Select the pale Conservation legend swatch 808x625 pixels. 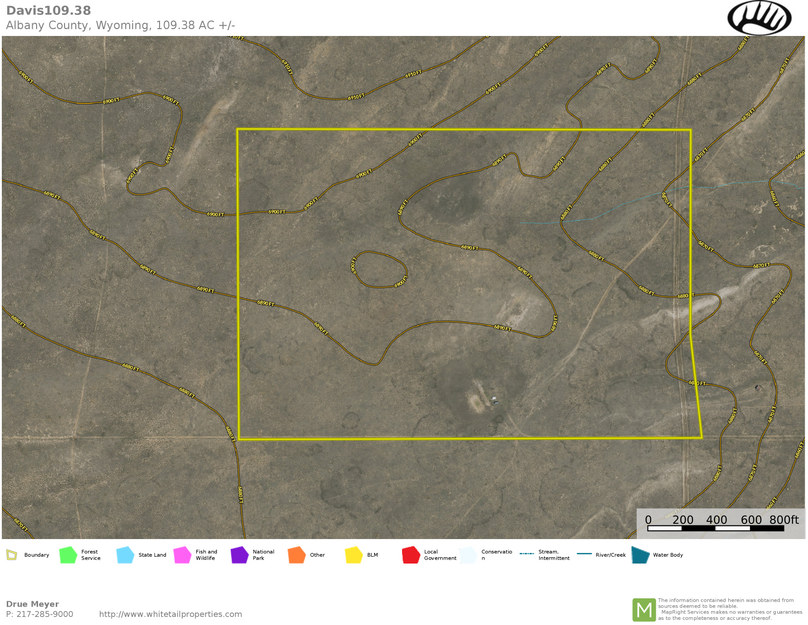pos(468,555)
